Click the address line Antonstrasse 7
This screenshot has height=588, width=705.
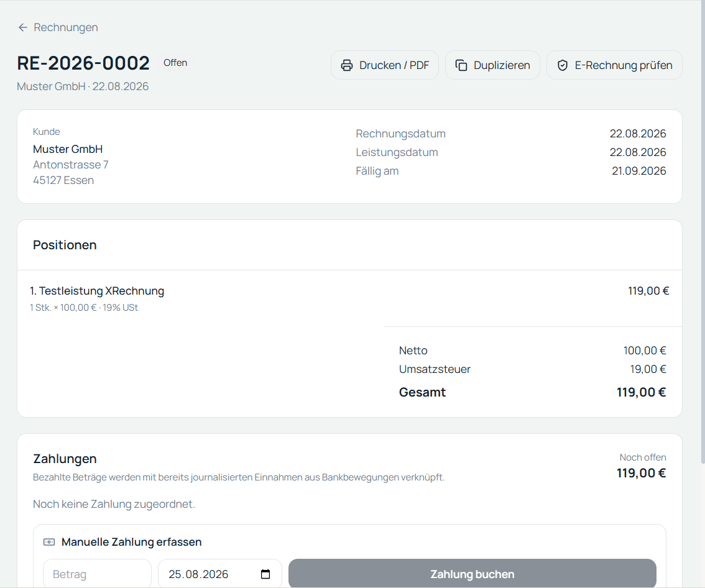pyautogui.click(x=71, y=165)
